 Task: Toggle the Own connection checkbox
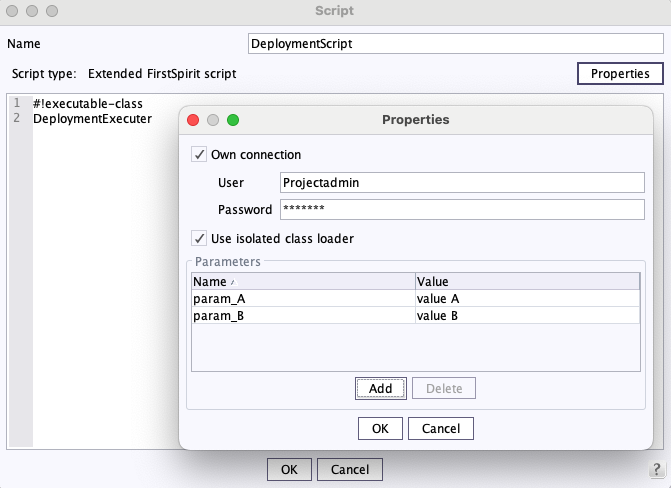tap(199, 154)
